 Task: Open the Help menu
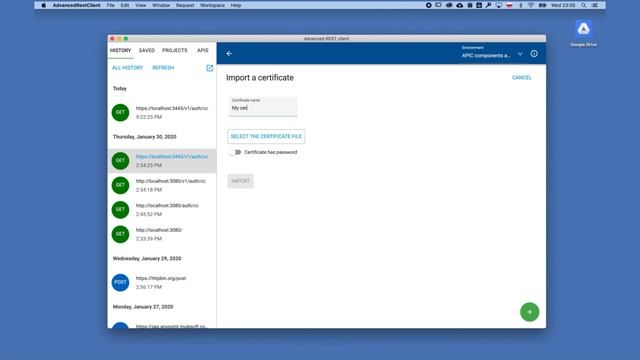(x=236, y=5)
